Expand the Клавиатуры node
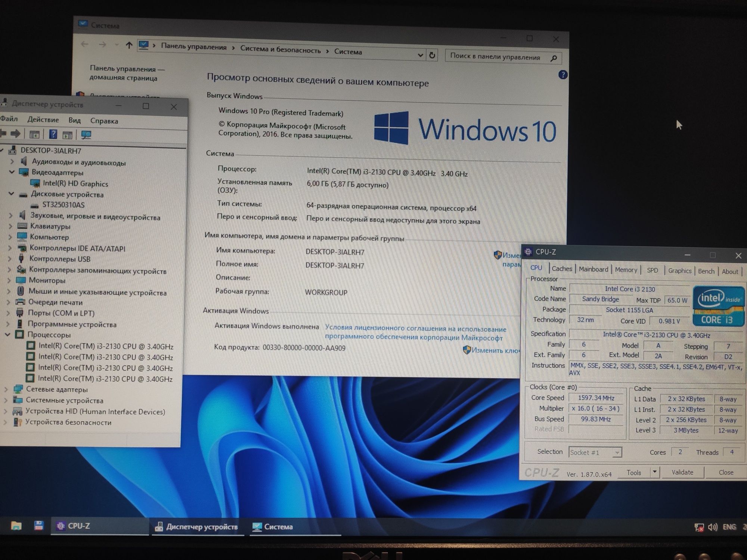Viewport: 747px width, 560px height. coord(10,226)
